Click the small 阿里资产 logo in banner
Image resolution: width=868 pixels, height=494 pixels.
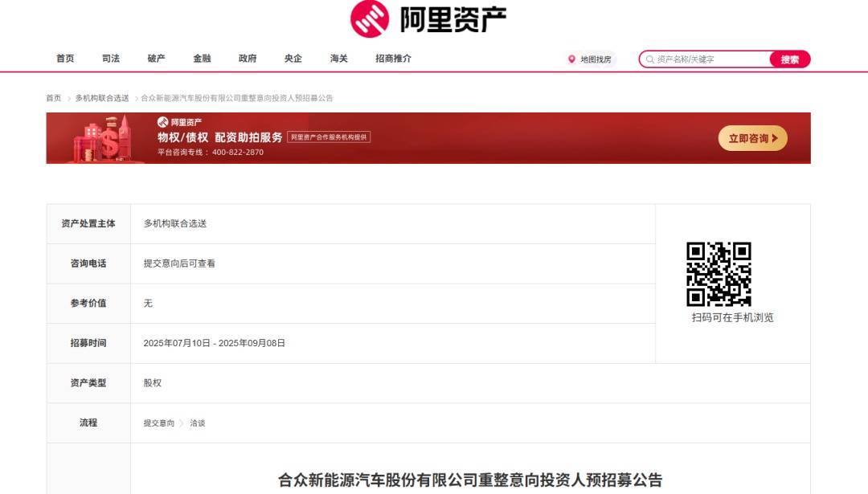pos(179,122)
